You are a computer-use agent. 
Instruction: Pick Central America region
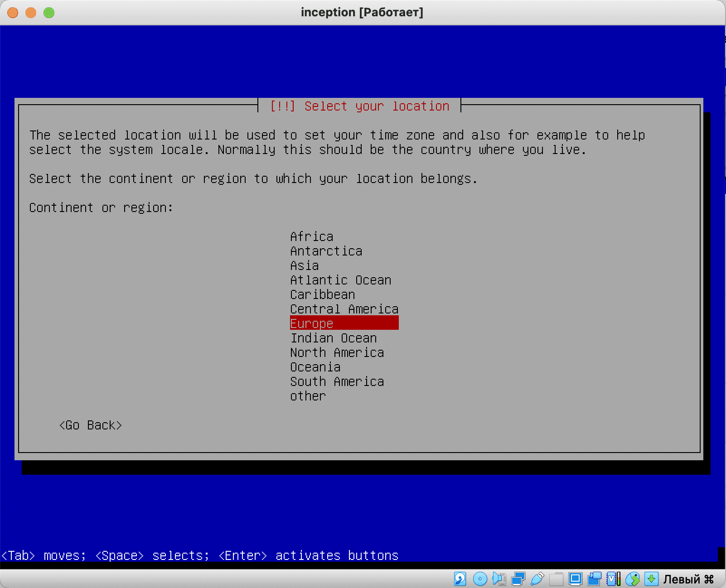tap(344, 309)
